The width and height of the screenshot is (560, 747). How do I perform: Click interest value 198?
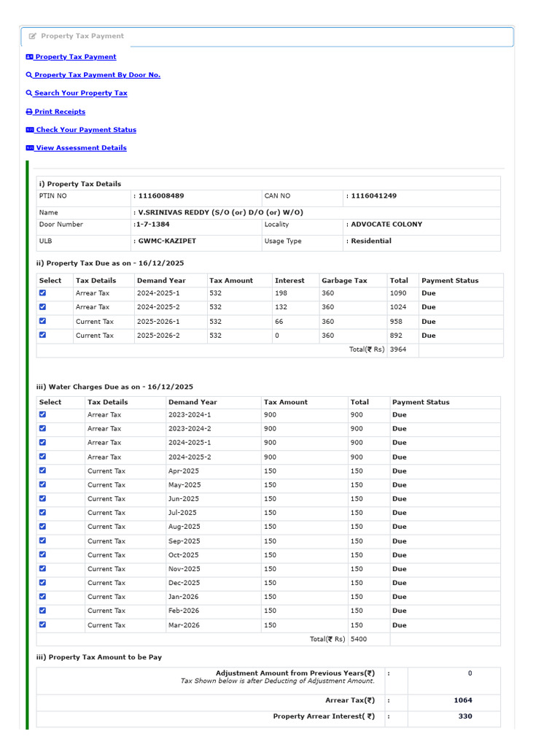tap(281, 293)
